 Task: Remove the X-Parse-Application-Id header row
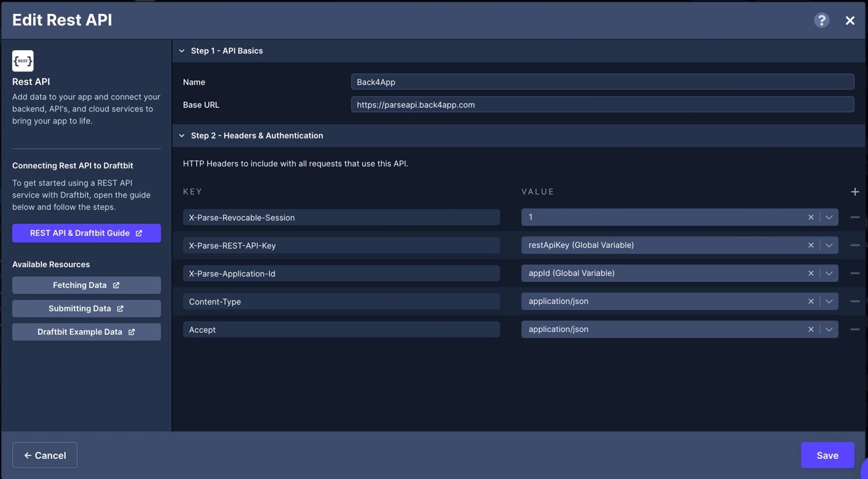click(x=855, y=273)
